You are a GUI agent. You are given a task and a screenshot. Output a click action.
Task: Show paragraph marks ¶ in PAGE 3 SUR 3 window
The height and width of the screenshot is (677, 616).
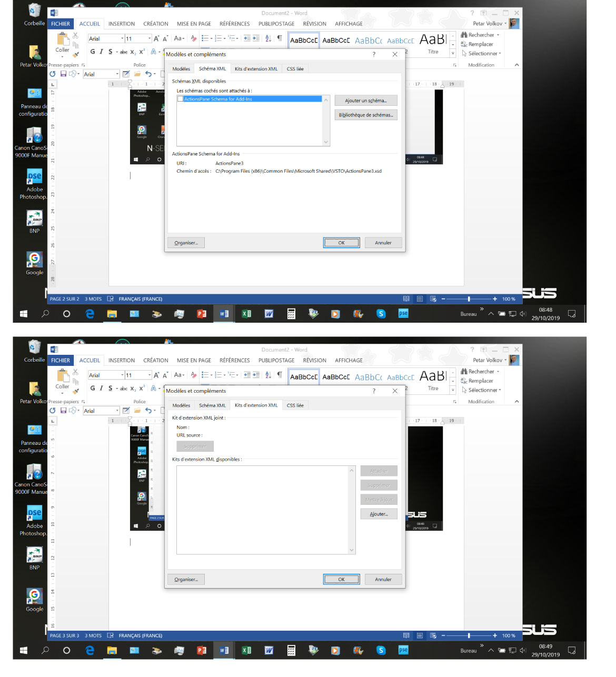[280, 375]
